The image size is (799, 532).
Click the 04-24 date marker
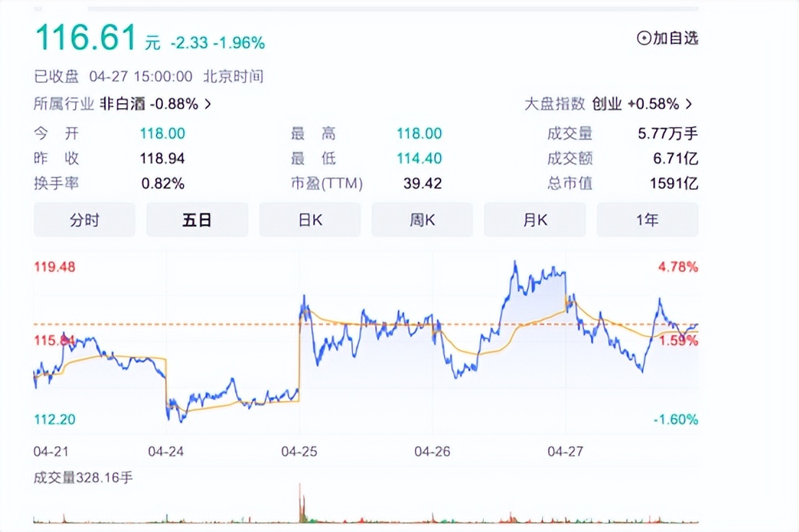(166, 451)
